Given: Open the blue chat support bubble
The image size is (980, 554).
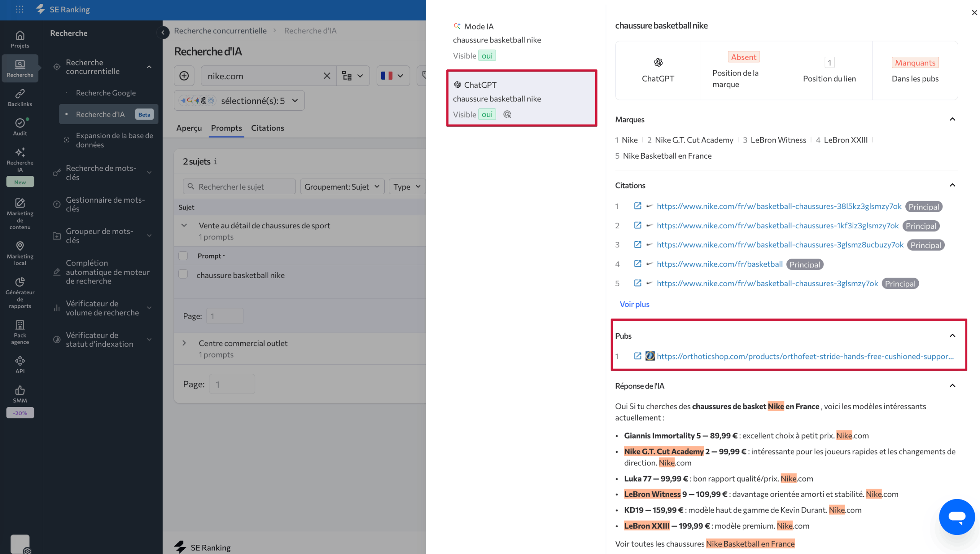Looking at the screenshot, I should coord(956,516).
